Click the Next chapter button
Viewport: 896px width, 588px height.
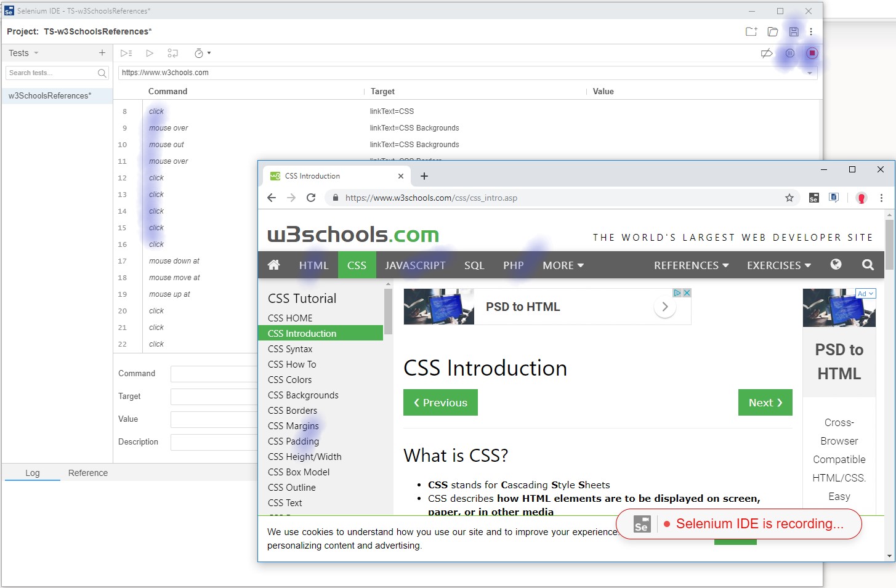765,403
